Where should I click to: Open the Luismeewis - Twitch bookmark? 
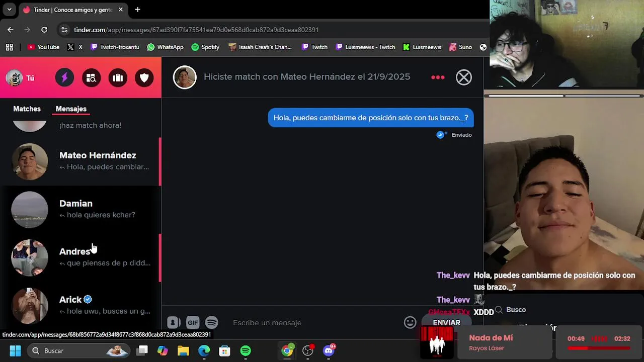(365, 47)
